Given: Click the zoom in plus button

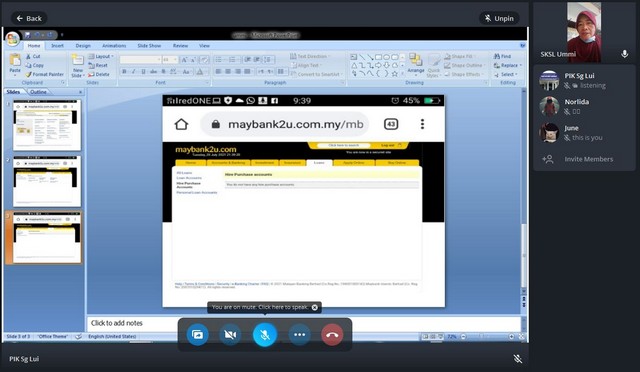Looking at the screenshot, I should 511,336.
